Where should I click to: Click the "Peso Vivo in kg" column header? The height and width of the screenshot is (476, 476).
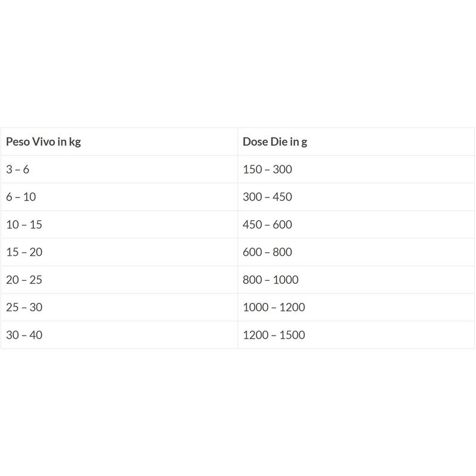pos(43,142)
